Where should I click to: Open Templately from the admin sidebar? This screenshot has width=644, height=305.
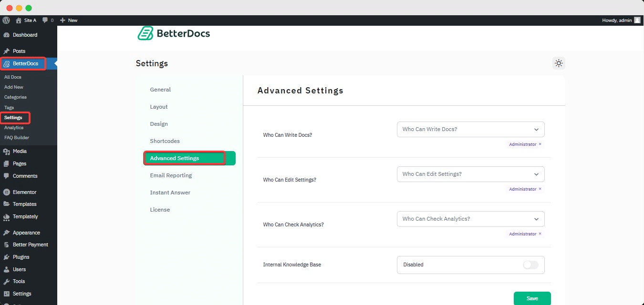pyautogui.click(x=7, y=216)
